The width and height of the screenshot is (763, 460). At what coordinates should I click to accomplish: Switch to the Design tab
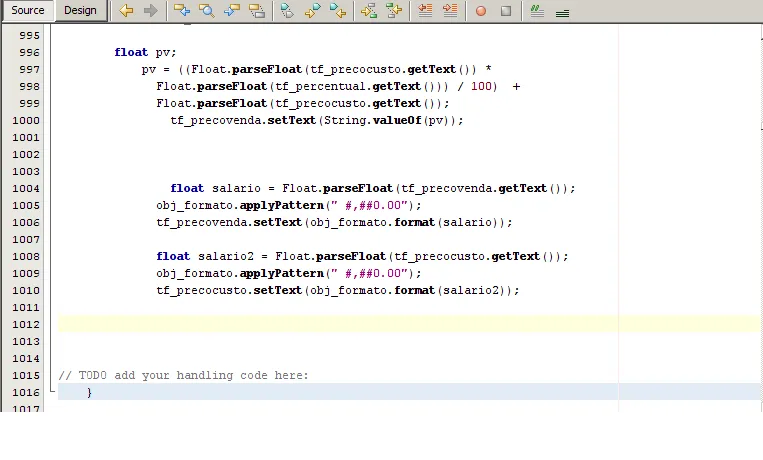[x=80, y=11]
